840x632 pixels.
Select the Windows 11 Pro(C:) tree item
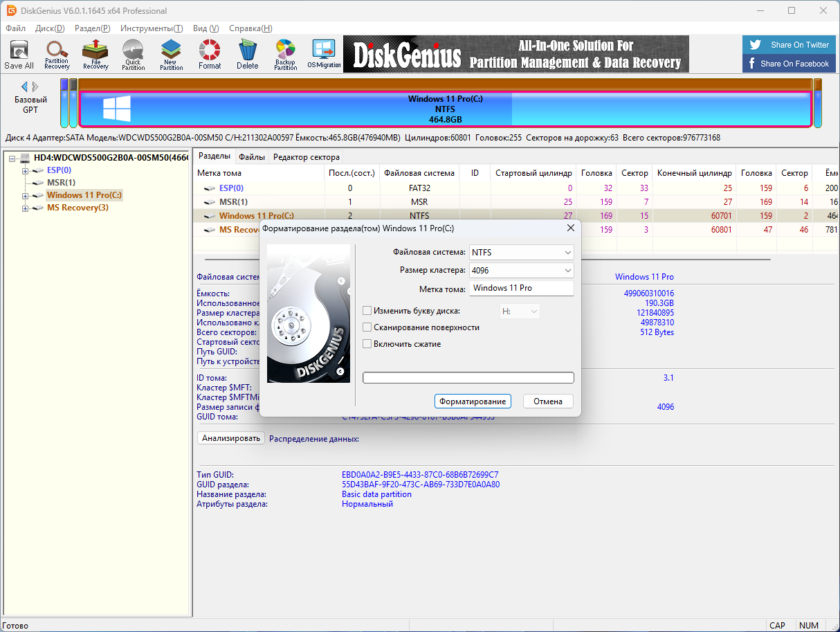click(84, 195)
